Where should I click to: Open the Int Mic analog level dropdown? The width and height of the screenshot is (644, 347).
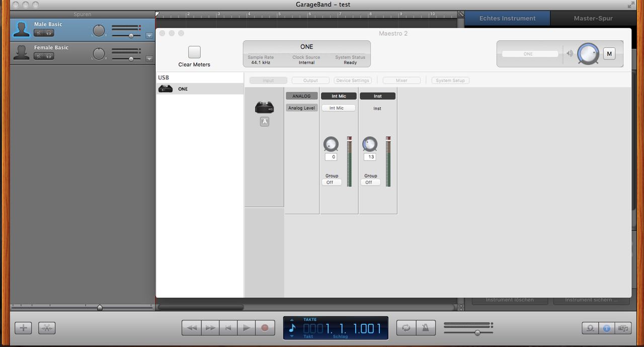pyautogui.click(x=339, y=108)
